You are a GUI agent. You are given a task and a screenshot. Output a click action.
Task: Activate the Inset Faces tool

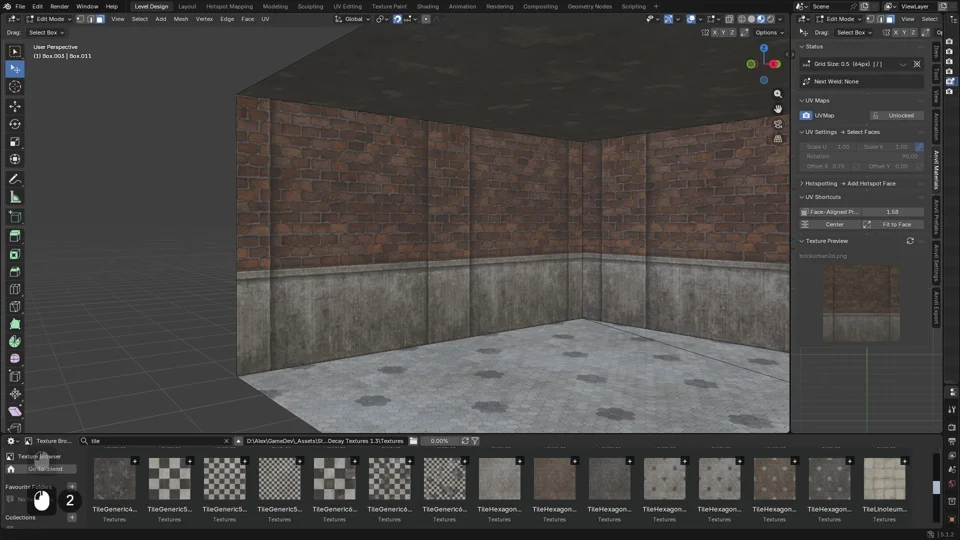click(15, 254)
